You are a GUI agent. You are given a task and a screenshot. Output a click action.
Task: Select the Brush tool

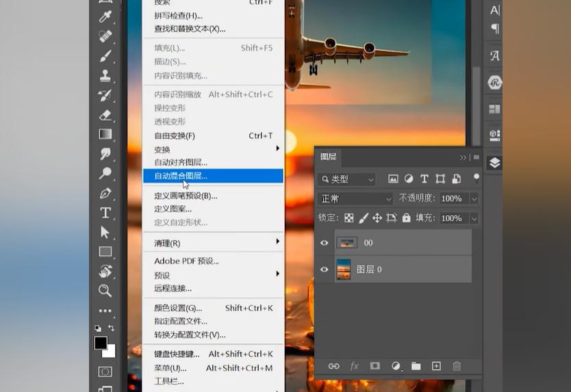click(105, 56)
